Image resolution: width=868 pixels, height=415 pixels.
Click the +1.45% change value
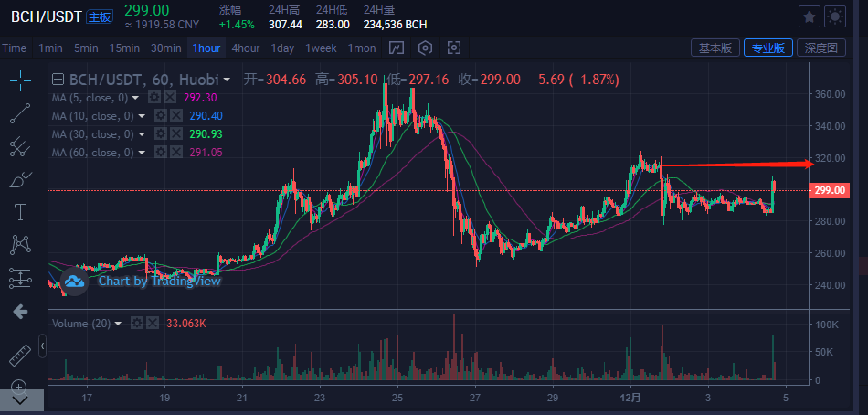237,25
